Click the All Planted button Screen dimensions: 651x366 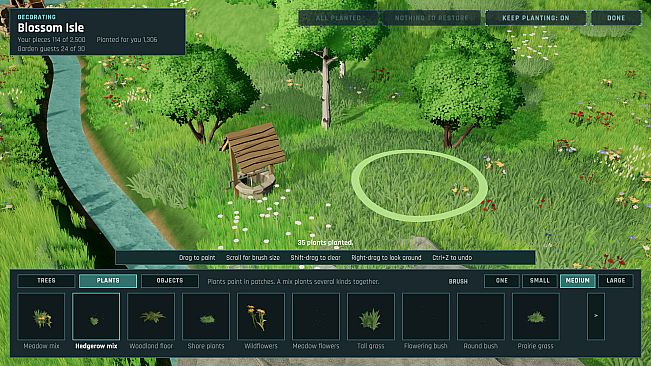pos(338,18)
